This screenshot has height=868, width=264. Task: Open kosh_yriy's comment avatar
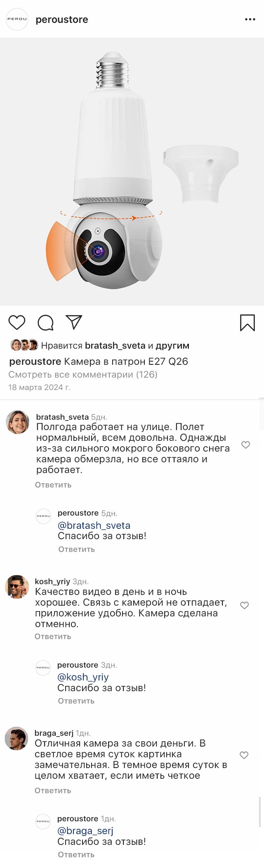tap(17, 587)
